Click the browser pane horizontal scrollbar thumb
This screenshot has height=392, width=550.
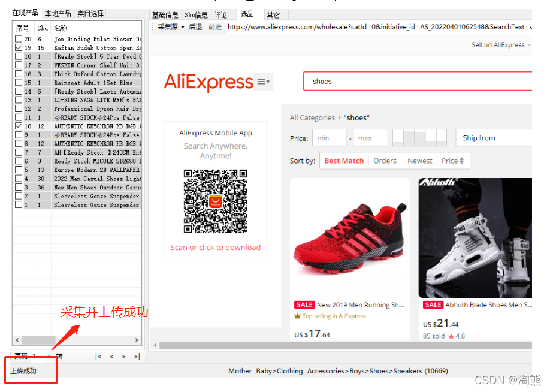(346, 345)
